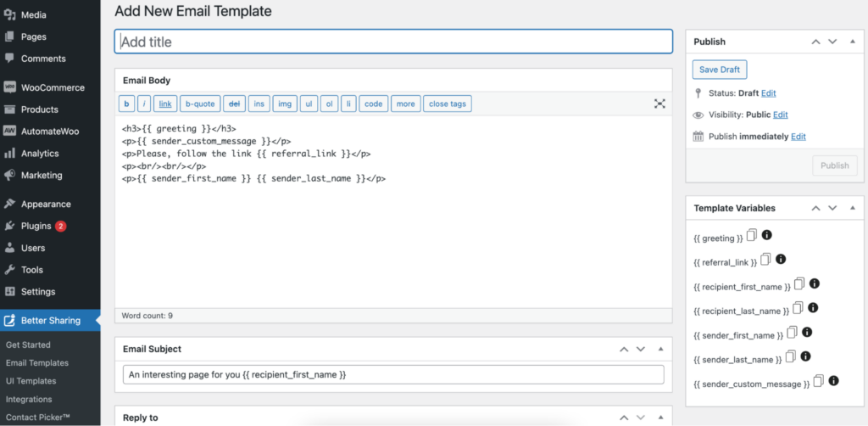
Task: Insert bold tag with b button
Action: [x=127, y=104]
